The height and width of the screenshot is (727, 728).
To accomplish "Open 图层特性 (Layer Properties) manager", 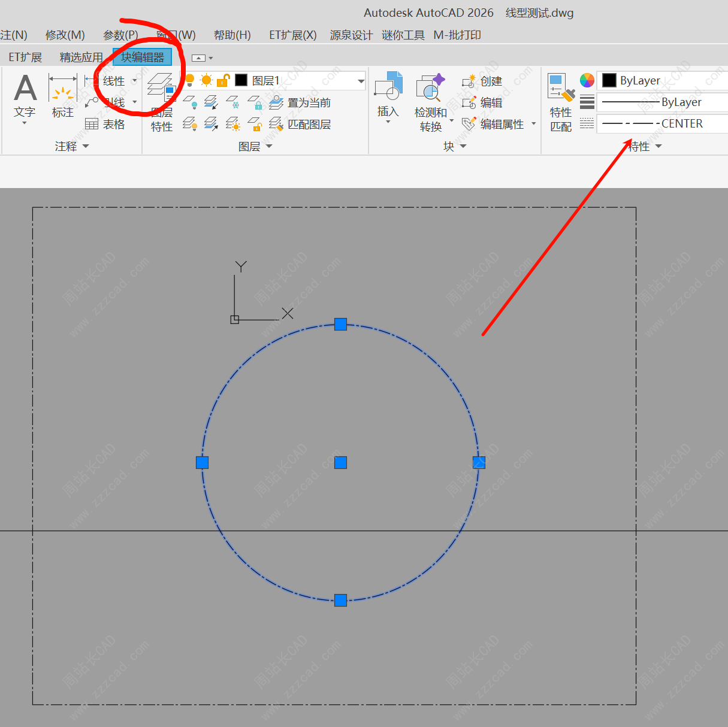I will pos(161,102).
